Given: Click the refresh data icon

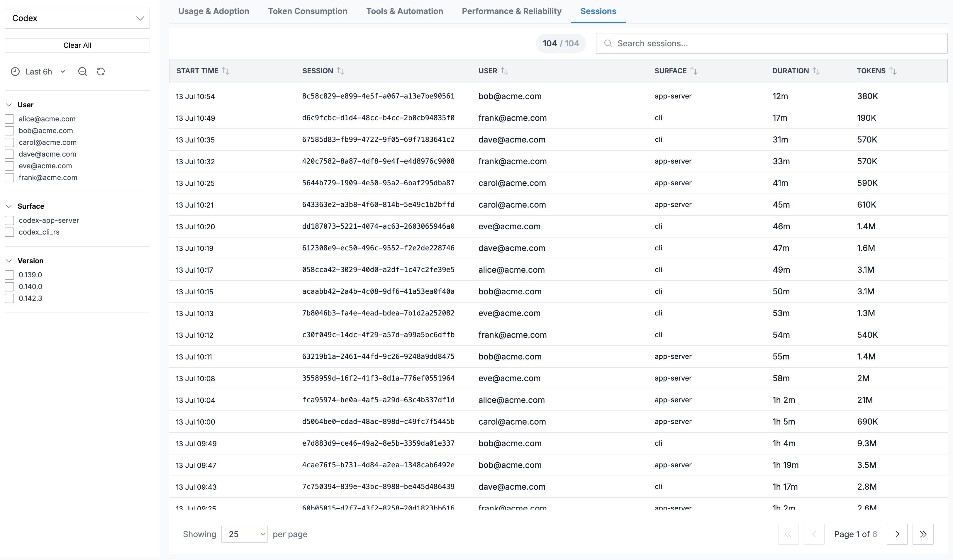Looking at the screenshot, I should [x=101, y=72].
